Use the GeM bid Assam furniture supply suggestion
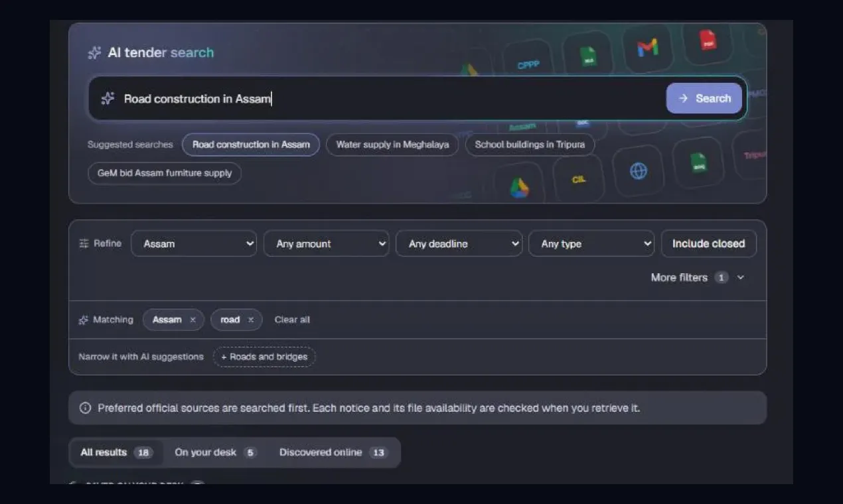The image size is (843, 504). (165, 173)
